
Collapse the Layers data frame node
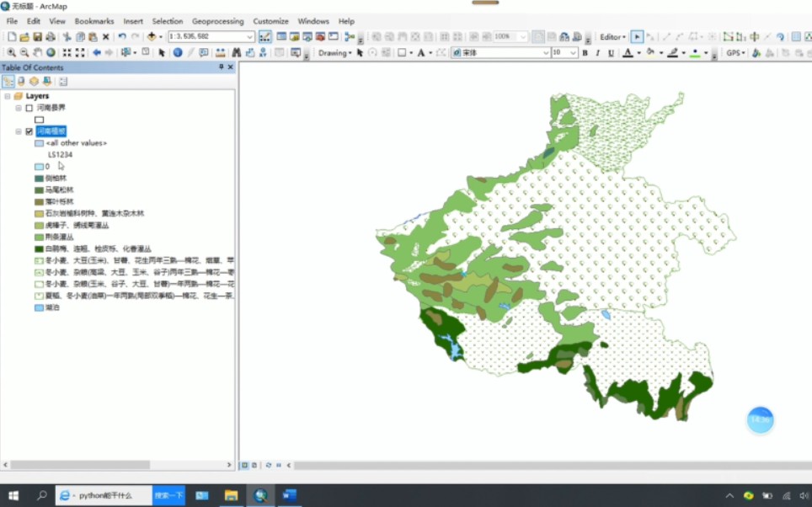pos(8,96)
